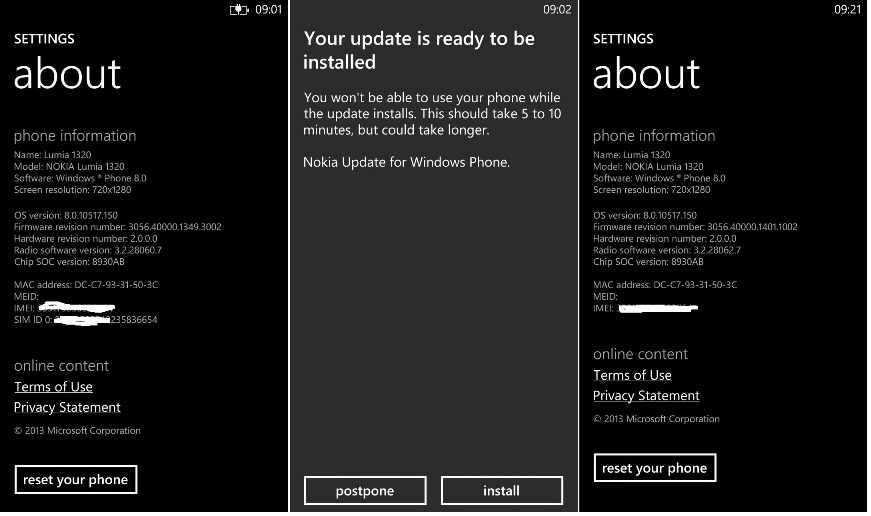Viewport: 871px width, 516px height.
Task: Open Privacy Statement link on 09:21 screen
Action: point(646,395)
